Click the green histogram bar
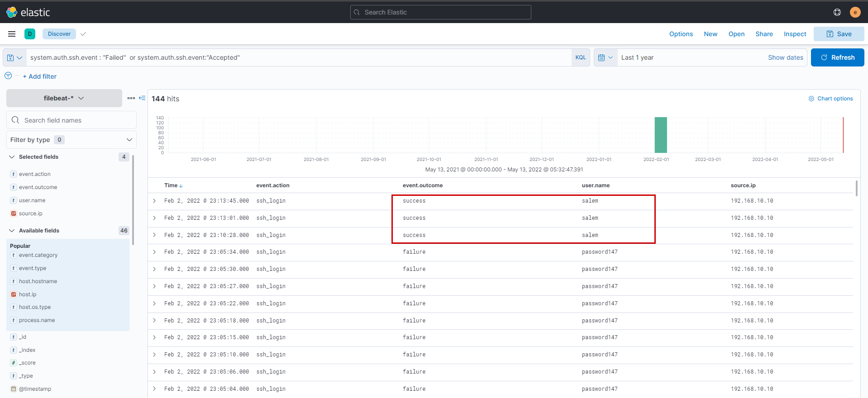The height and width of the screenshot is (398, 868). pyautogui.click(x=661, y=135)
